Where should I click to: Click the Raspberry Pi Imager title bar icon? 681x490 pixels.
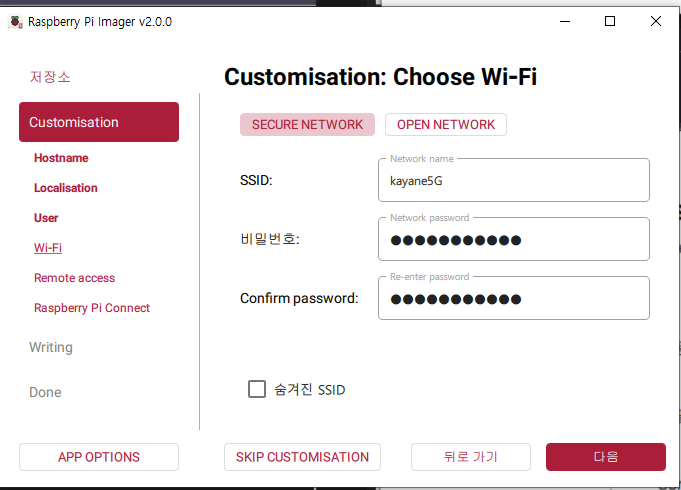tap(15, 21)
